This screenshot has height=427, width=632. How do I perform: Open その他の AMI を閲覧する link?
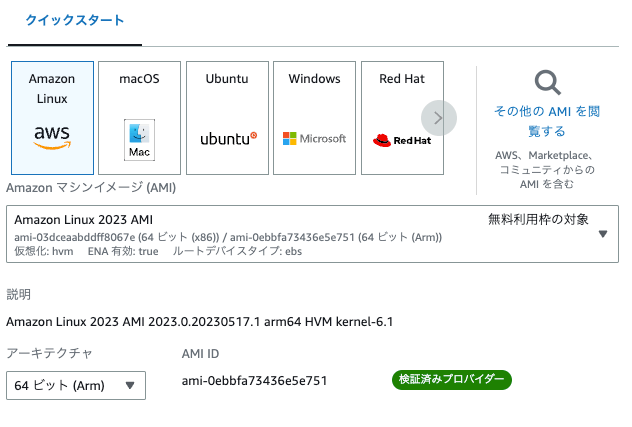tap(547, 121)
